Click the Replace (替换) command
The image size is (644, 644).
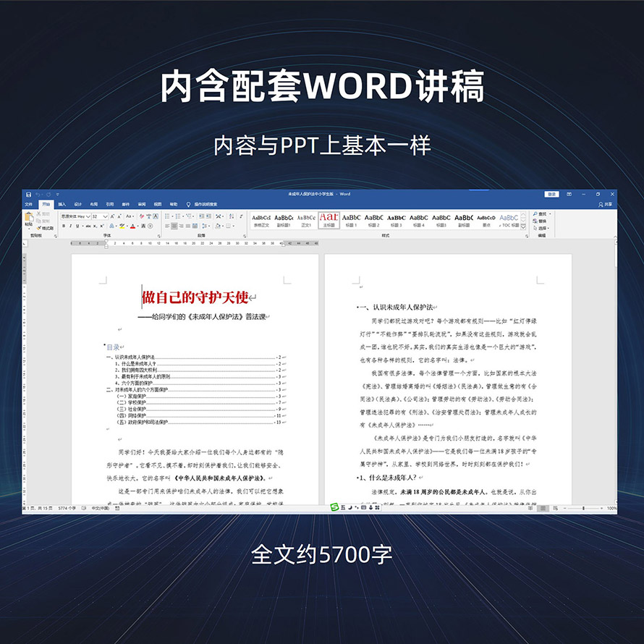pyautogui.click(x=541, y=221)
